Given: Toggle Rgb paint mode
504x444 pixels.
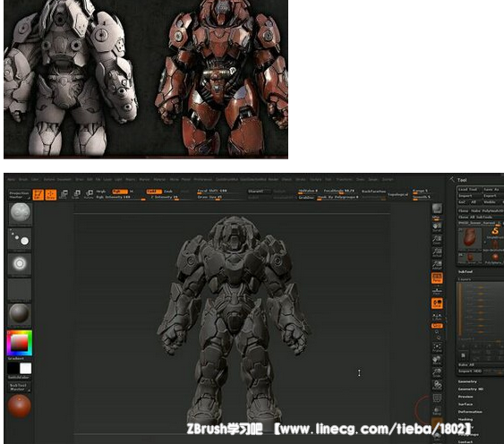Looking at the screenshot, I should 120,192.
